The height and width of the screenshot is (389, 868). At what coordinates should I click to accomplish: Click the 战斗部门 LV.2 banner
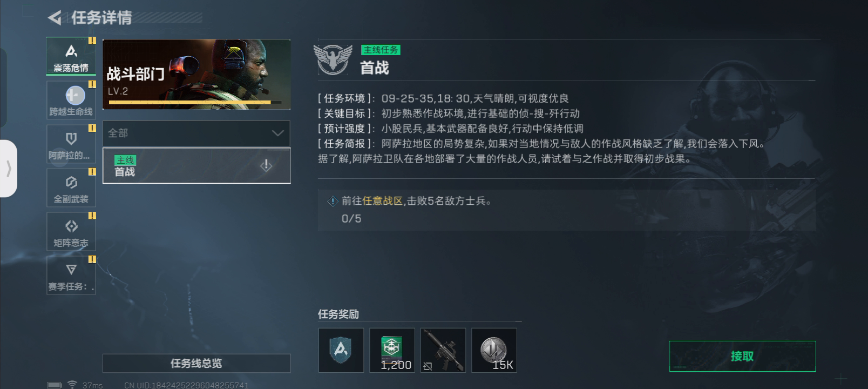[196, 75]
